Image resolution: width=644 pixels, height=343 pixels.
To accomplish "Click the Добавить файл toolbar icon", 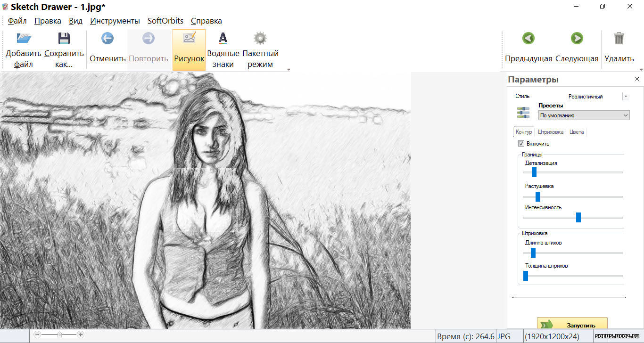I will [24, 39].
